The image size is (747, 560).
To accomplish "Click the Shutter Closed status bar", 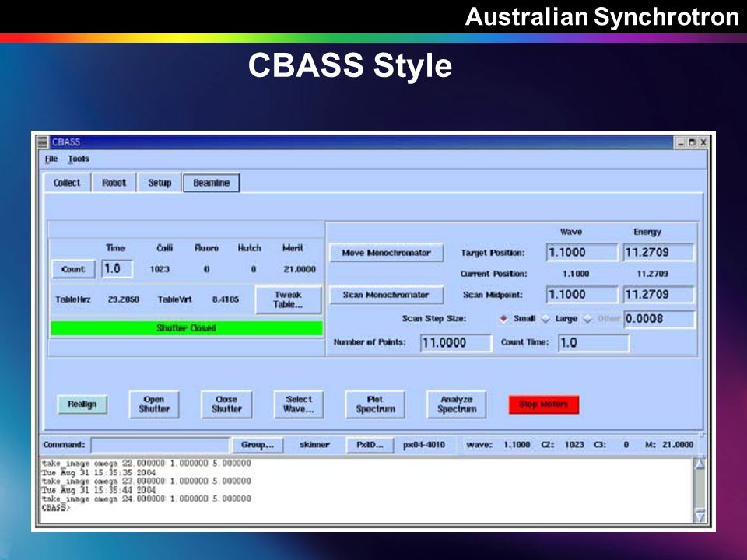I will [186, 328].
